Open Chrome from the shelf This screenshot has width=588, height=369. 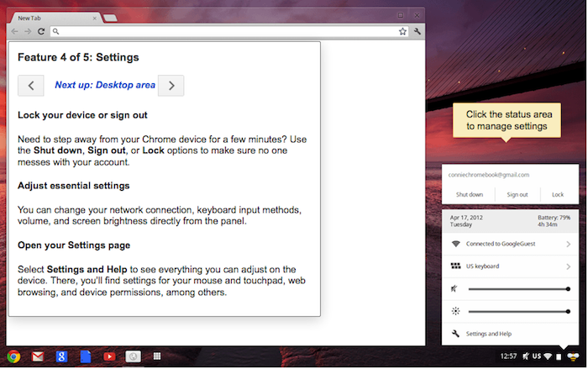13,356
